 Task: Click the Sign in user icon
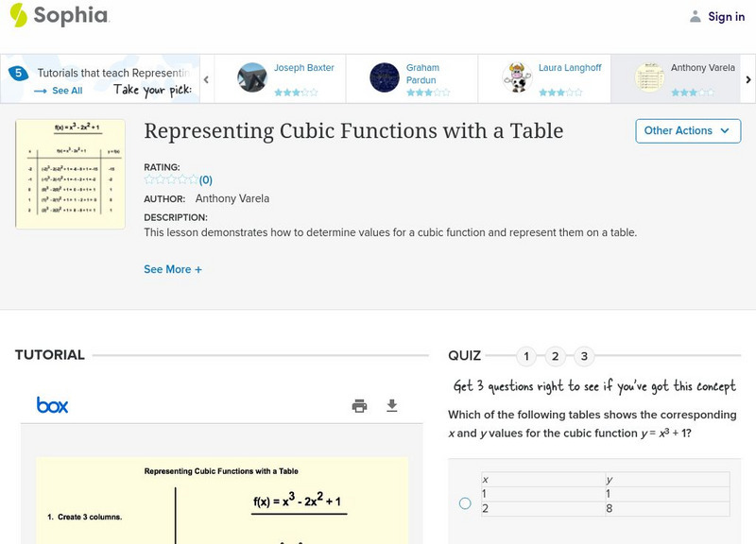tap(696, 16)
